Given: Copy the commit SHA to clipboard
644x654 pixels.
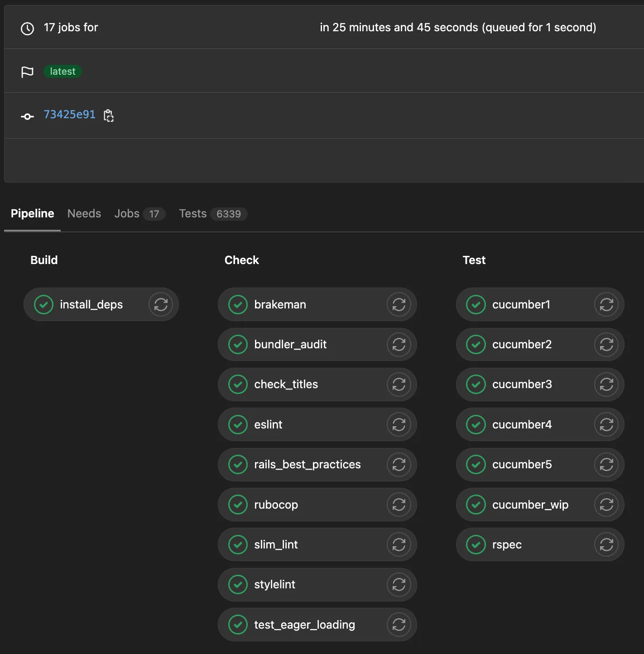Looking at the screenshot, I should 109,115.
